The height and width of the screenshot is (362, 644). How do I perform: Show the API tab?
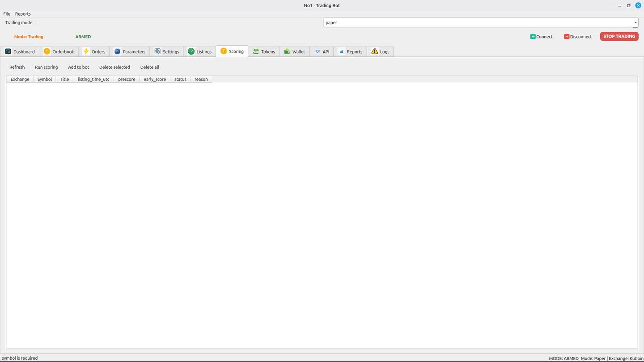[x=322, y=51]
